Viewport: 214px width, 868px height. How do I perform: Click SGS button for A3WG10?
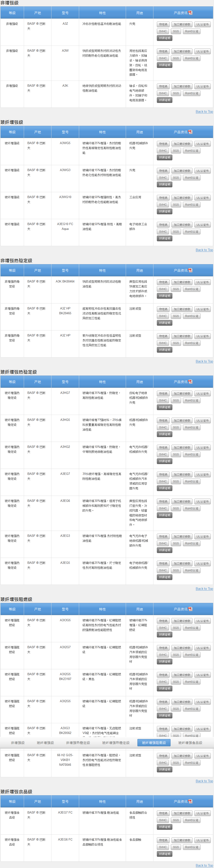point(176,204)
